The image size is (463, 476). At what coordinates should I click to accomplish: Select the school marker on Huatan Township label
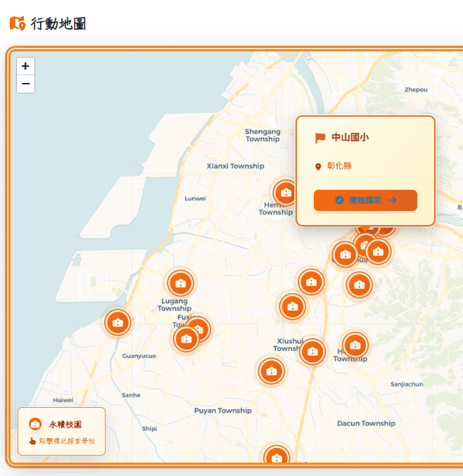pos(355,345)
